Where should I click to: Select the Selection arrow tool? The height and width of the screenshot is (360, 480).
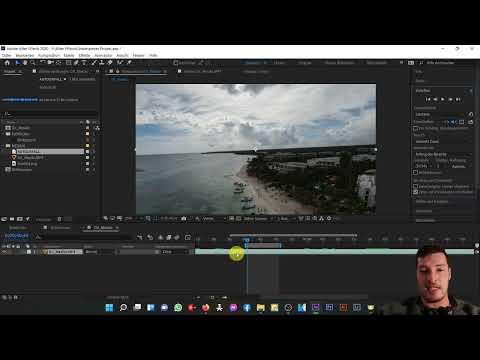point(17,63)
